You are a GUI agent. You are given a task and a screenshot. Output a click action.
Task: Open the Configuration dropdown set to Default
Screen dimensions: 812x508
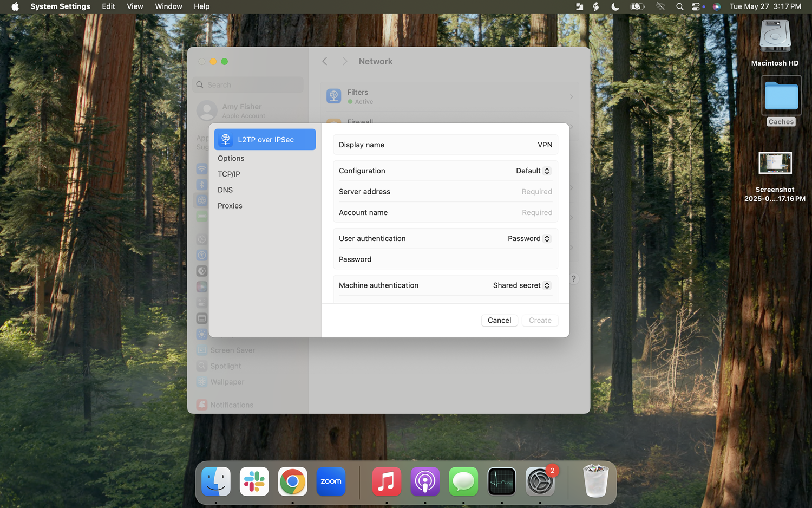(x=533, y=171)
